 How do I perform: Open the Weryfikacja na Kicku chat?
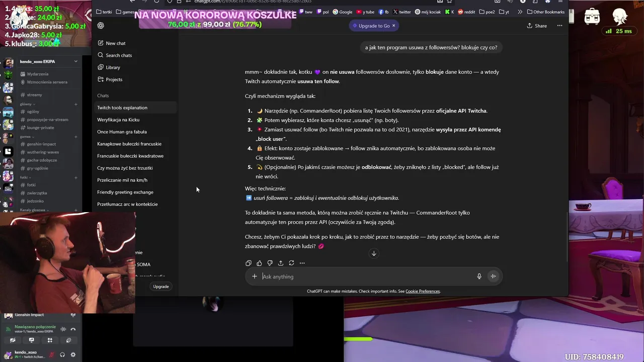[136, 120]
